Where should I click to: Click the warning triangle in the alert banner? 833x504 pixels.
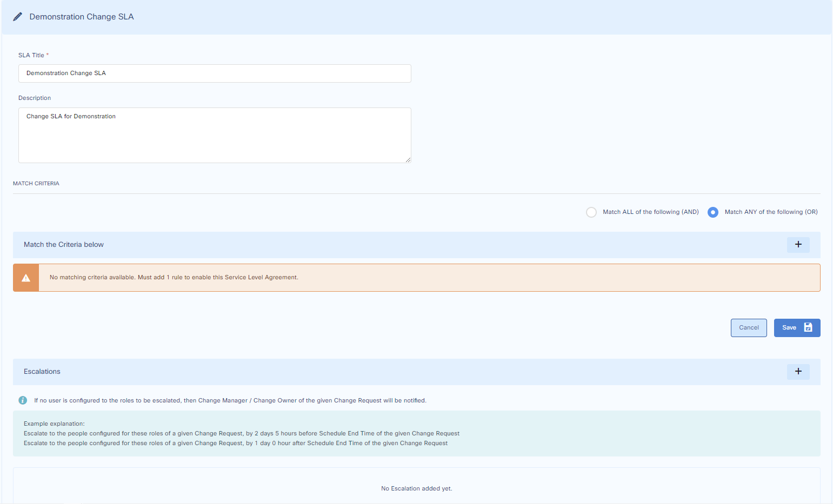click(x=25, y=277)
